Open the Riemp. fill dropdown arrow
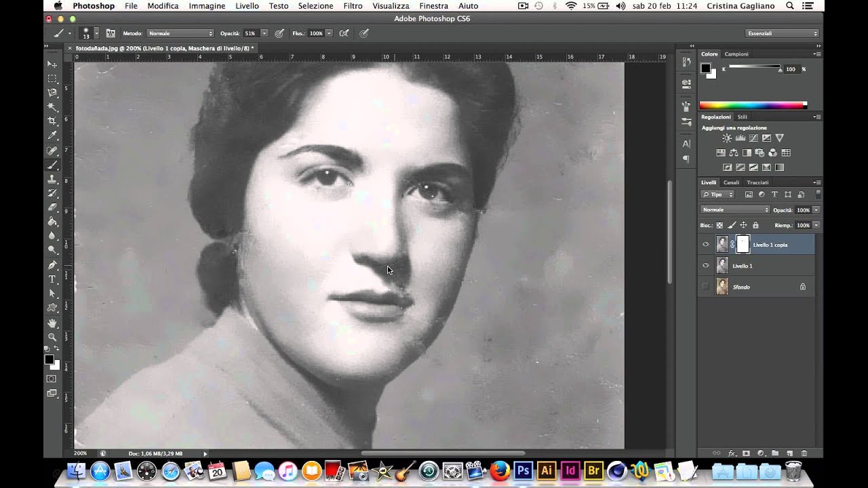Screen dimensions: 868x488 pyautogui.click(x=816, y=225)
